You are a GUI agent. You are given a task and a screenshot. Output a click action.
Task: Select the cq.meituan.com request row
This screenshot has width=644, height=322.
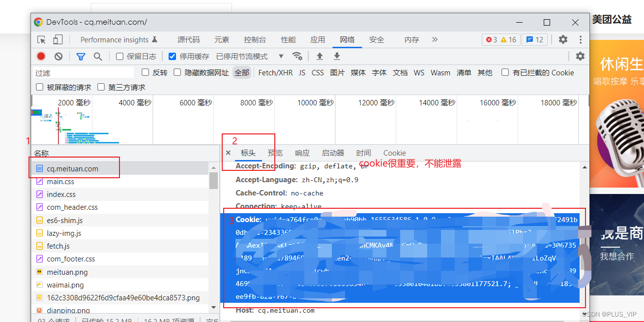tap(121, 168)
